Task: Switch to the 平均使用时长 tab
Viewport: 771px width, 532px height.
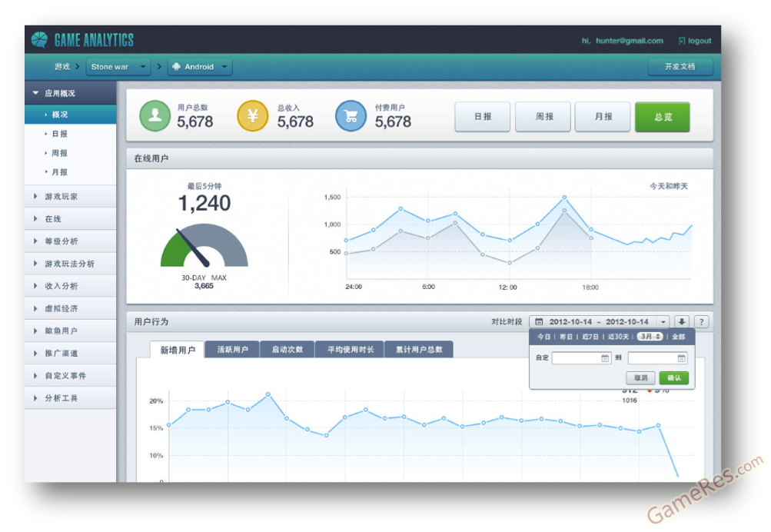Action: coord(350,350)
